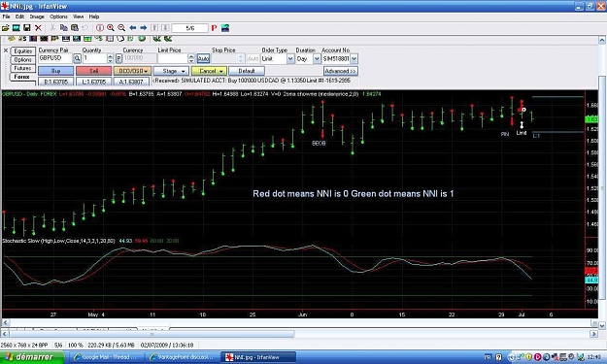Open the File menu
Screen dimensions: 607x364
click(x=6, y=17)
